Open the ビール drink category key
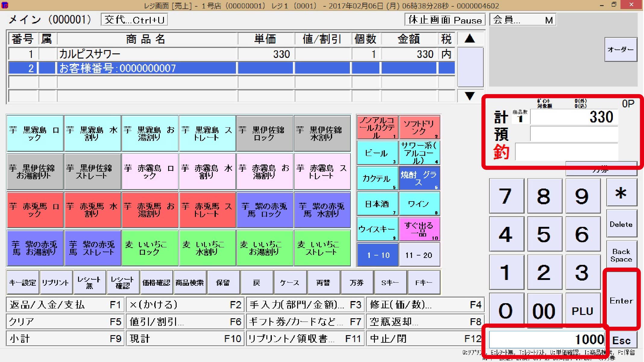Screen dimensions: 644x362 point(377,153)
